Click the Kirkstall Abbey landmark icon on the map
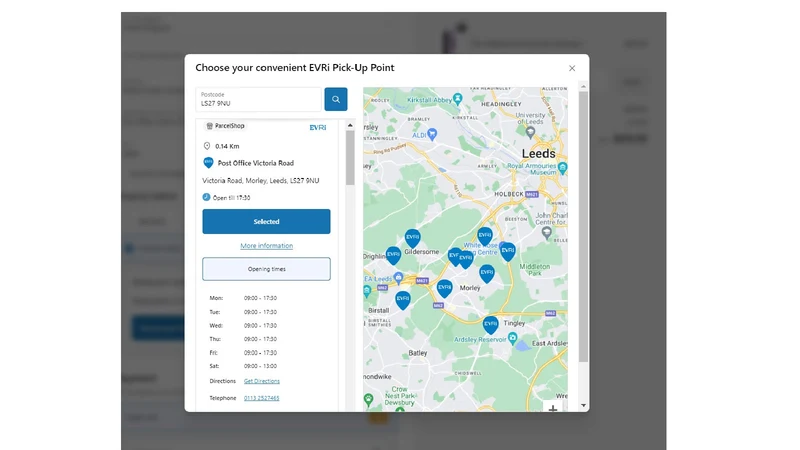The width and height of the screenshot is (800, 450). 458,97
